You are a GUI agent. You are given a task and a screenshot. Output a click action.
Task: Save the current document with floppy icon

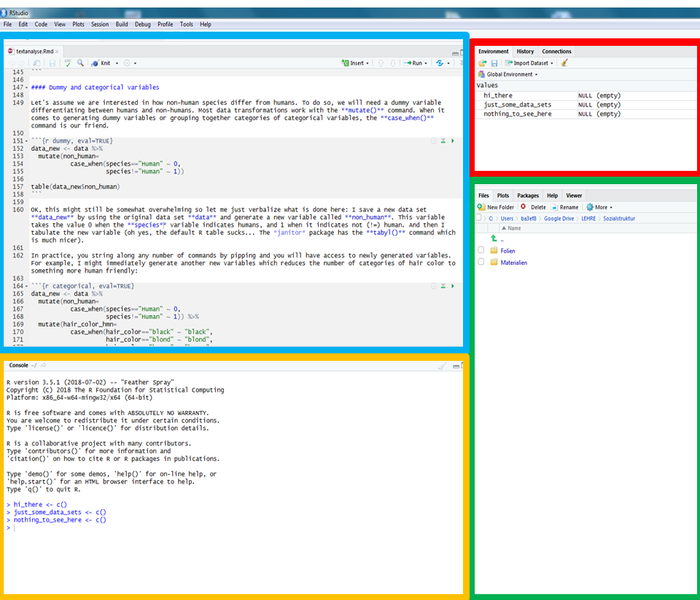click(x=52, y=63)
